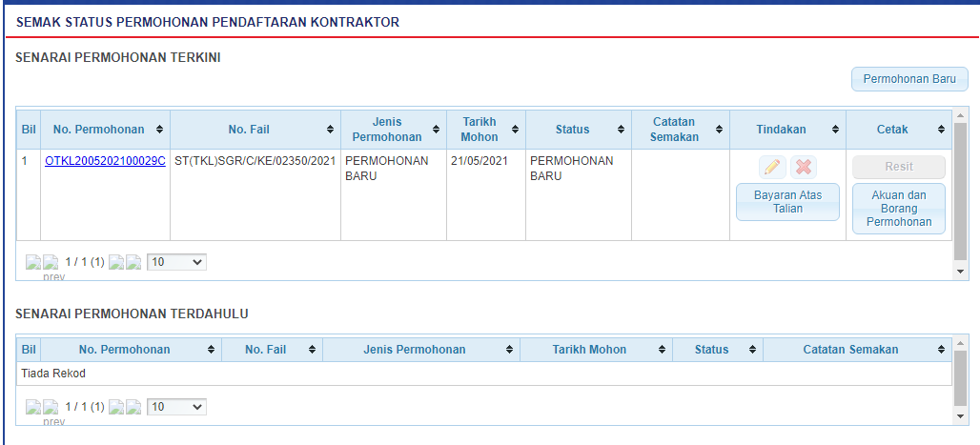Image resolution: width=980 pixels, height=445 pixels.
Task: Open rows-per-page dropdown in previous list
Action: (x=176, y=407)
